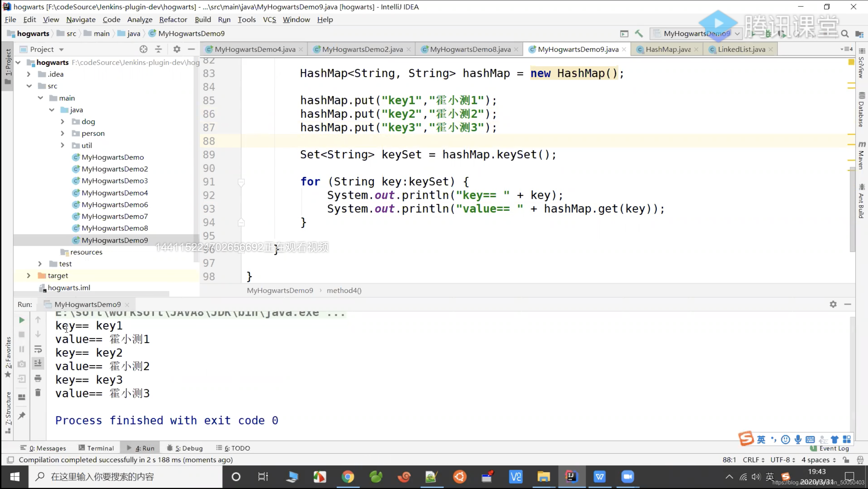The image size is (868, 489).
Task: Open the Refactor menu
Action: [x=173, y=20]
